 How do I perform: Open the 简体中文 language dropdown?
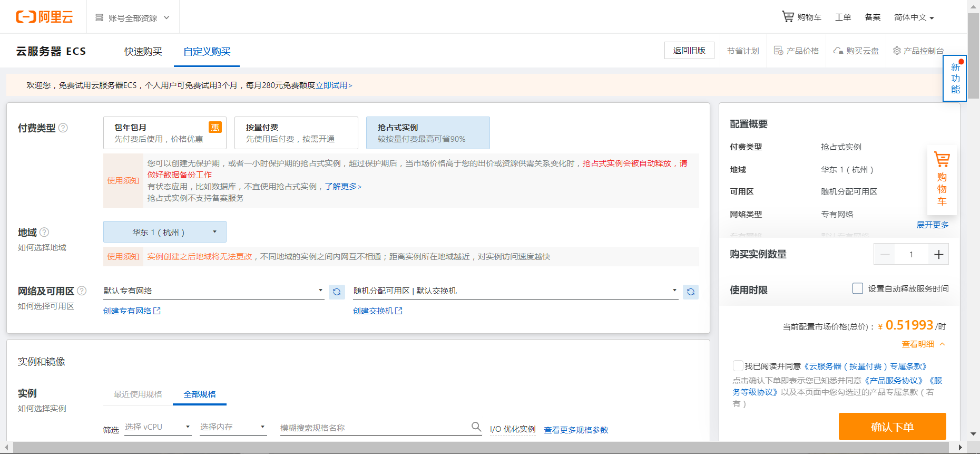pos(914,17)
